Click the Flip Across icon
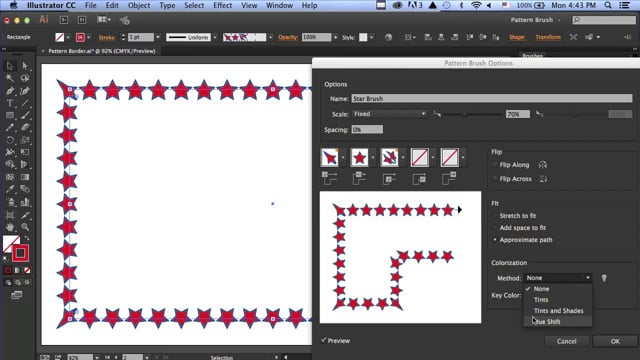This screenshot has height=360, width=640. [542, 179]
